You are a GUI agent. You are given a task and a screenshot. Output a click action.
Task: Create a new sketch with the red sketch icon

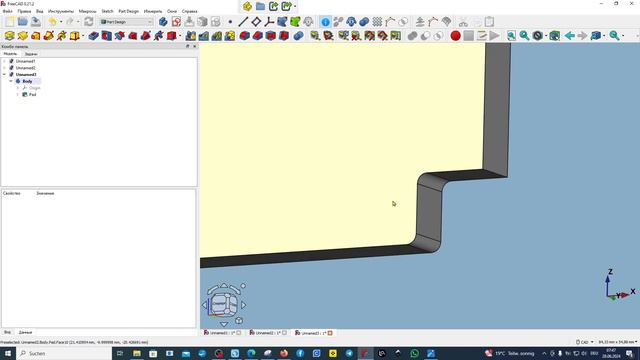coord(176,22)
